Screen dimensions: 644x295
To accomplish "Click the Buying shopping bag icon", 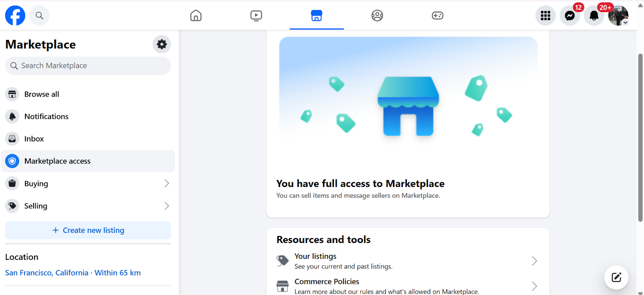I will (x=12, y=183).
